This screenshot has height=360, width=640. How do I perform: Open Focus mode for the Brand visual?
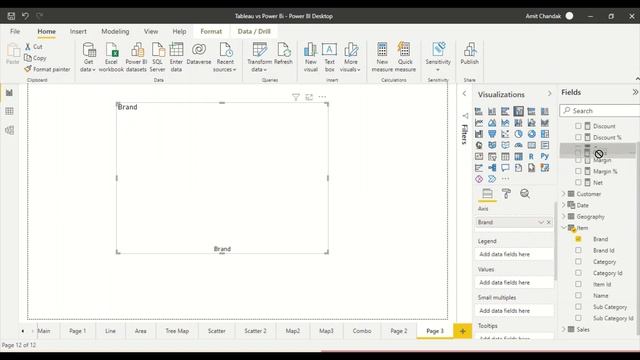309,97
